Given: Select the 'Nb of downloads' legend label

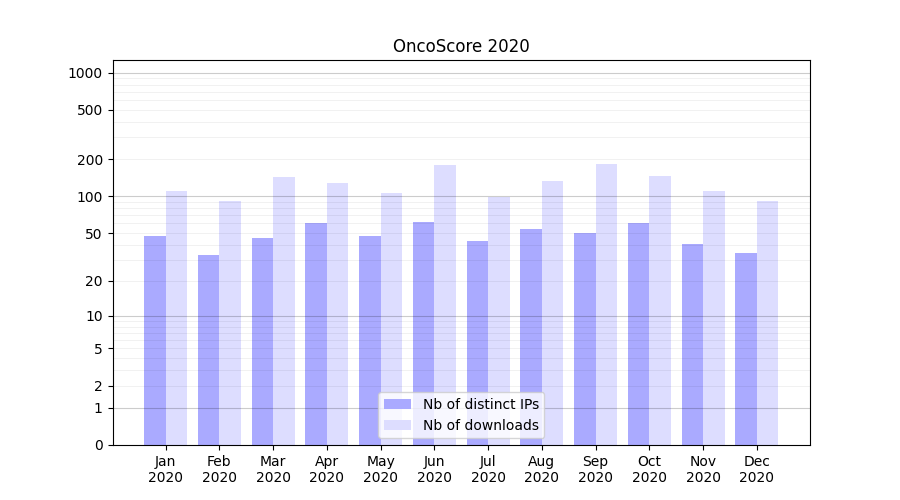Looking at the screenshot, I should [x=480, y=425].
